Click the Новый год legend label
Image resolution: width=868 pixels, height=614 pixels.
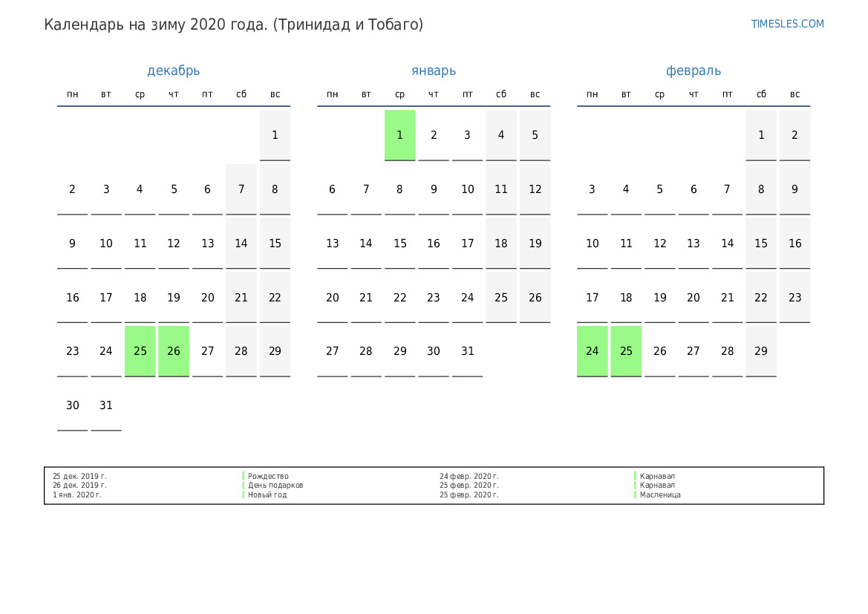point(267,494)
